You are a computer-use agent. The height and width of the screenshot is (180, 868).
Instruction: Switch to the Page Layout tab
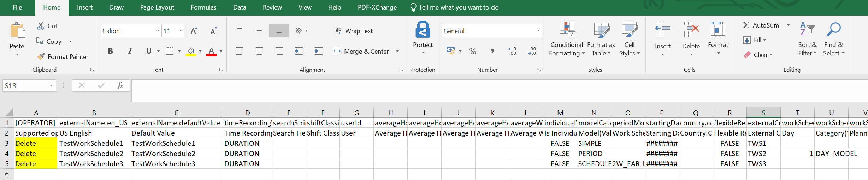tap(157, 7)
